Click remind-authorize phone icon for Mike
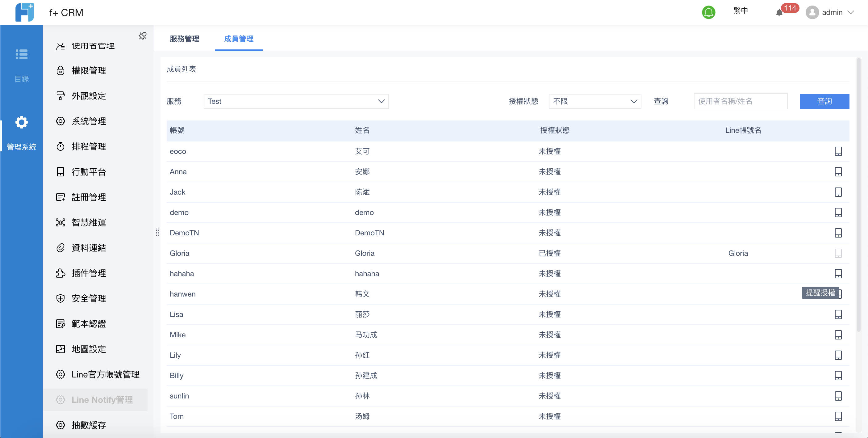868x438 pixels. 838,335
